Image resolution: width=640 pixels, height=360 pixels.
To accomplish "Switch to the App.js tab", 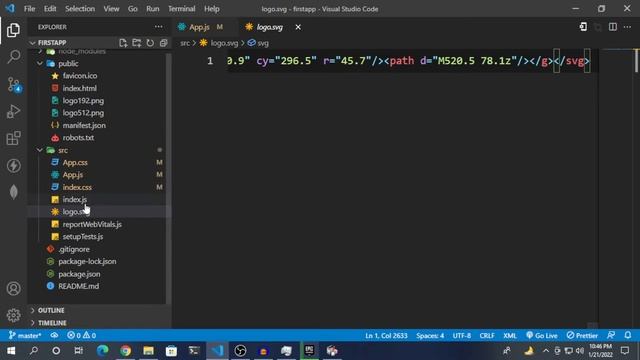I will (x=200, y=27).
